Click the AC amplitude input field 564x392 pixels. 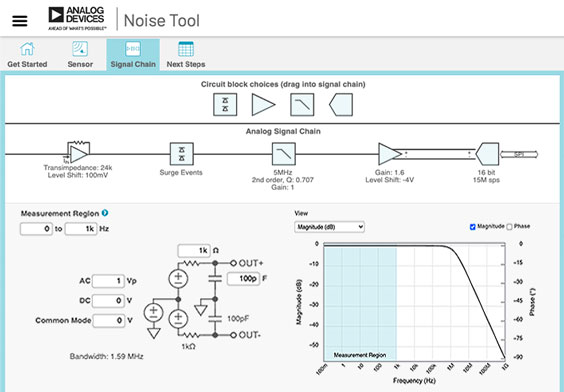[108, 281]
